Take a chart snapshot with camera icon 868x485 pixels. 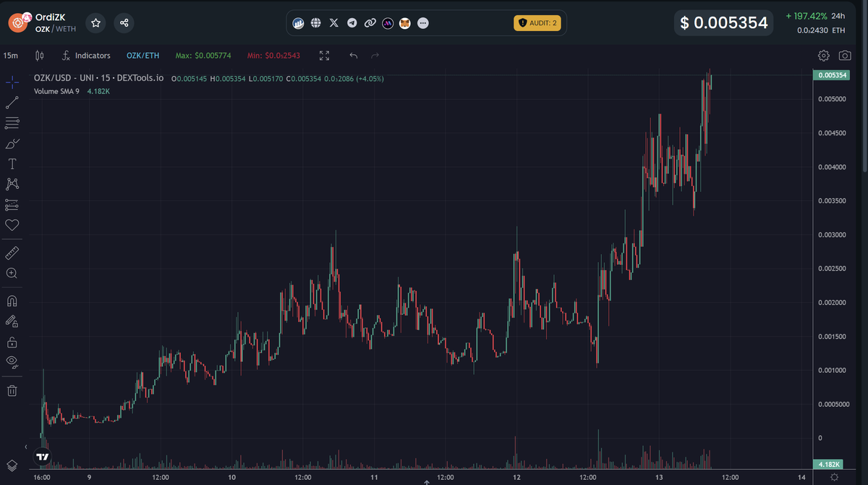coord(845,56)
